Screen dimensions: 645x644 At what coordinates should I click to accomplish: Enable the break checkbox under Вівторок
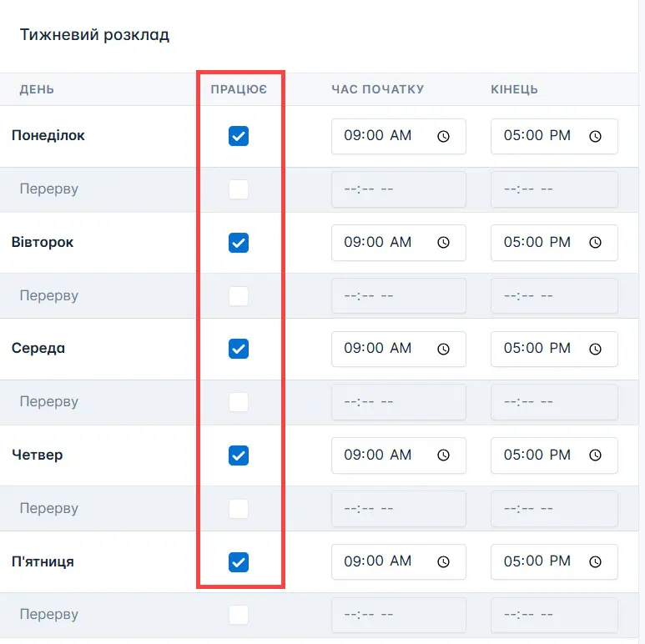click(x=239, y=296)
